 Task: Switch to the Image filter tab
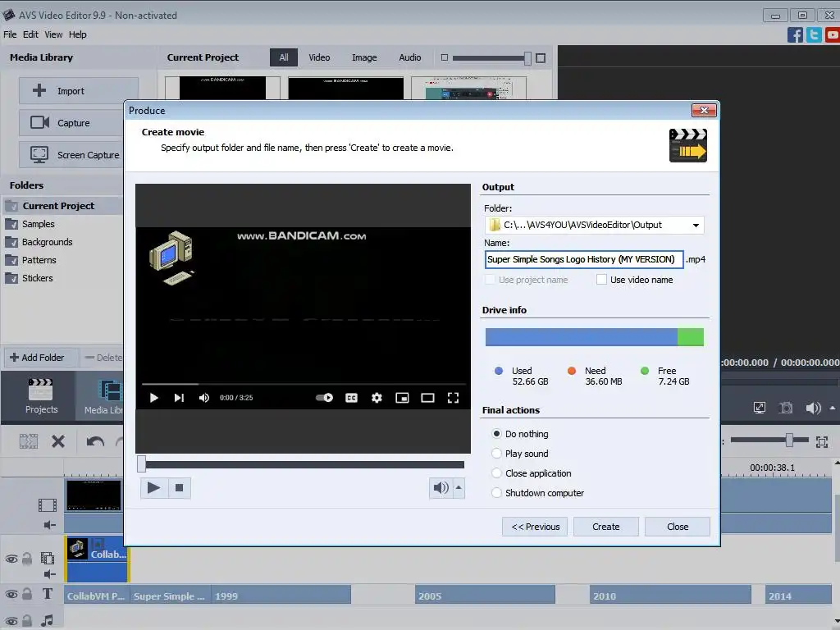[364, 57]
